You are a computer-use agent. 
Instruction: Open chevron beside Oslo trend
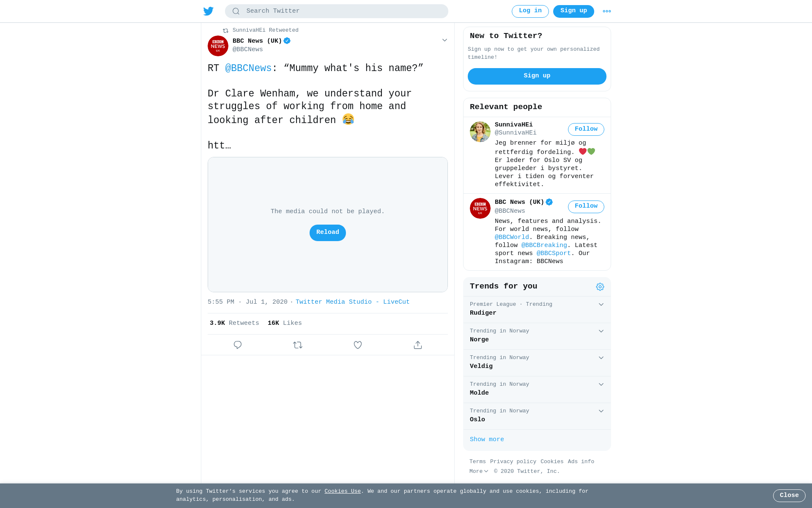601,411
